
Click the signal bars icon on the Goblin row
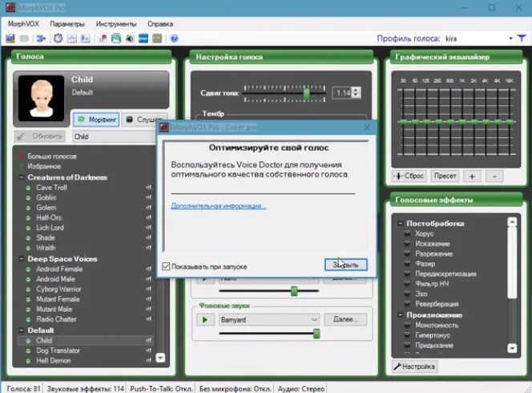click(148, 197)
